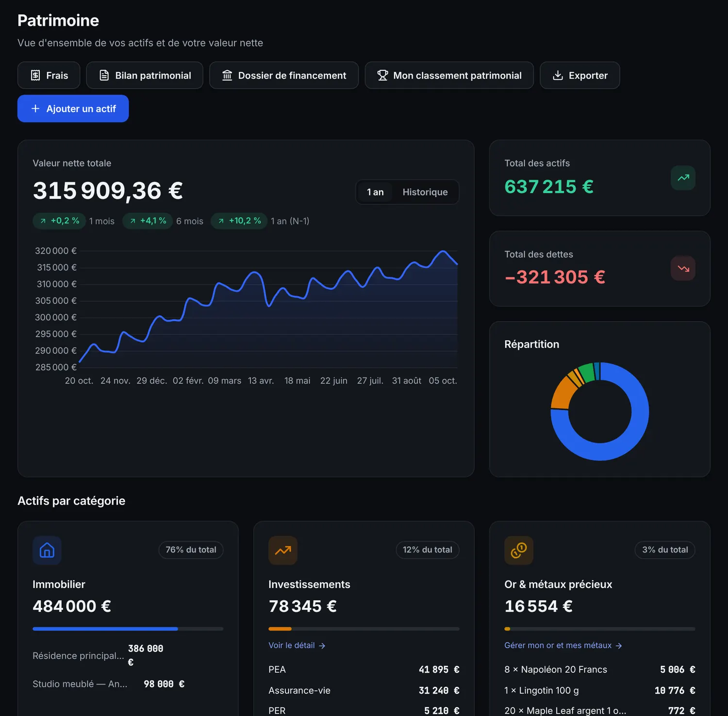Click the Or & métaux coins icon
The image size is (728, 716).
[x=519, y=550]
